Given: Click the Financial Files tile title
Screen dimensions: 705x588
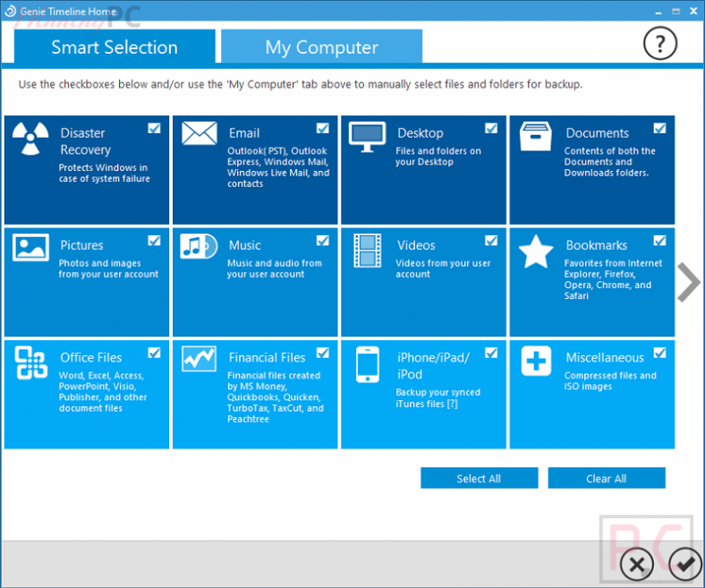Looking at the screenshot, I should (268, 358).
